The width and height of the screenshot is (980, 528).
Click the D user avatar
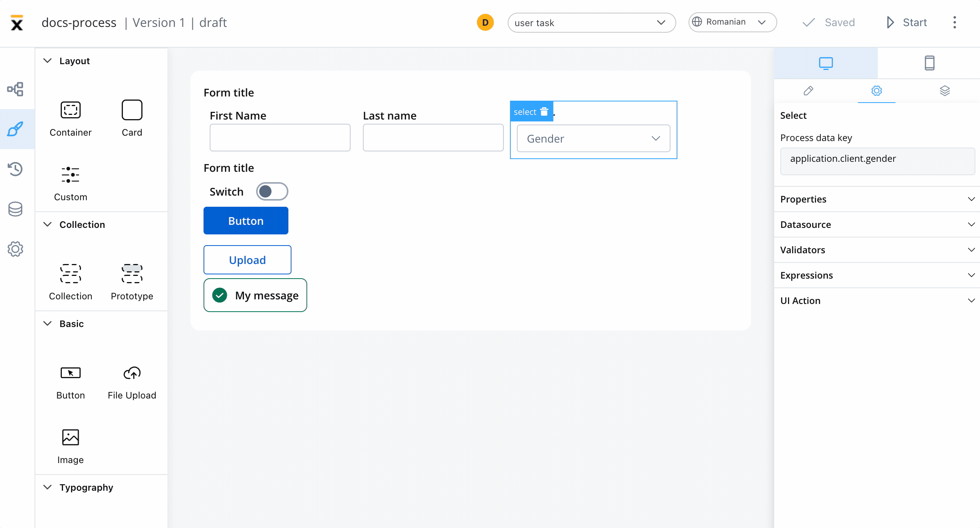485,23
